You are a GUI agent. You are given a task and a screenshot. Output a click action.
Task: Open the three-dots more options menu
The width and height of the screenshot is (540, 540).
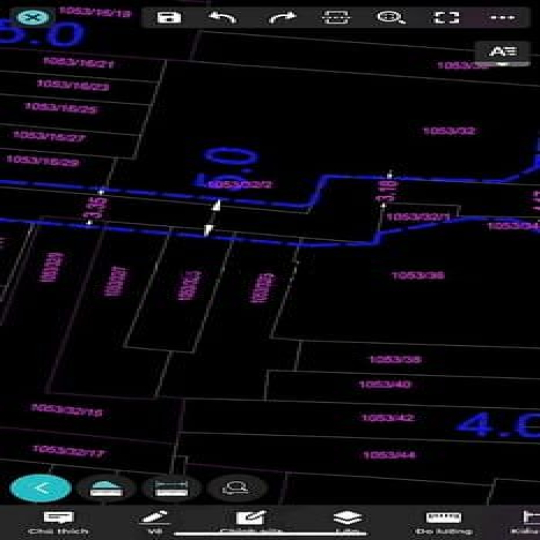[502, 17]
